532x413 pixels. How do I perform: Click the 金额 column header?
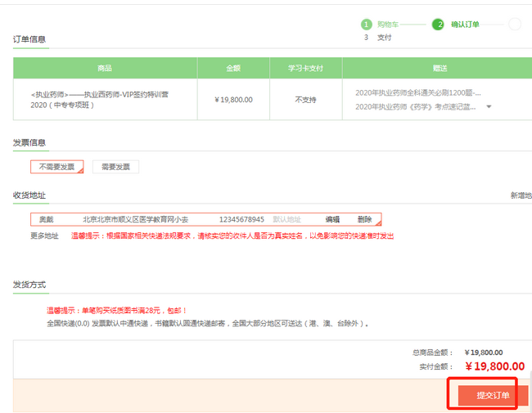pos(233,68)
